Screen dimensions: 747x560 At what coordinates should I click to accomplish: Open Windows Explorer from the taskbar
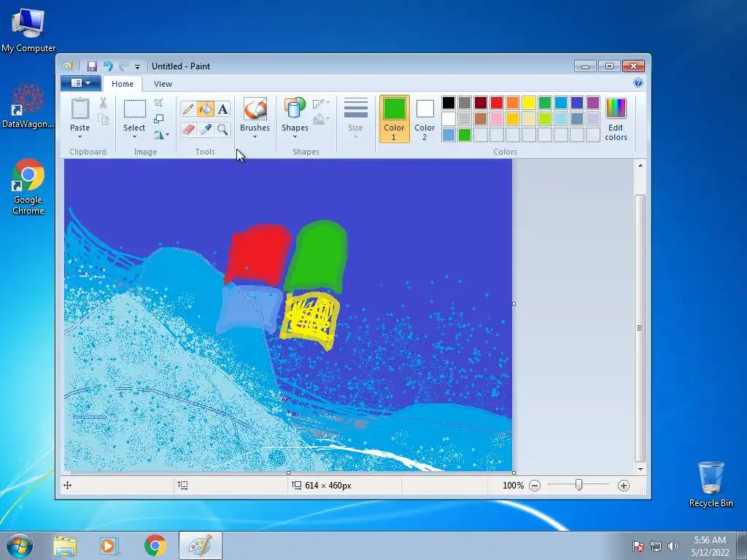coord(65,546)
